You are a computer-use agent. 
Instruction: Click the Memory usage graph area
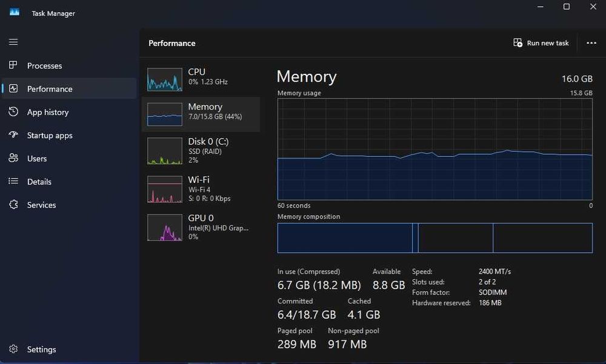(435, 149)
